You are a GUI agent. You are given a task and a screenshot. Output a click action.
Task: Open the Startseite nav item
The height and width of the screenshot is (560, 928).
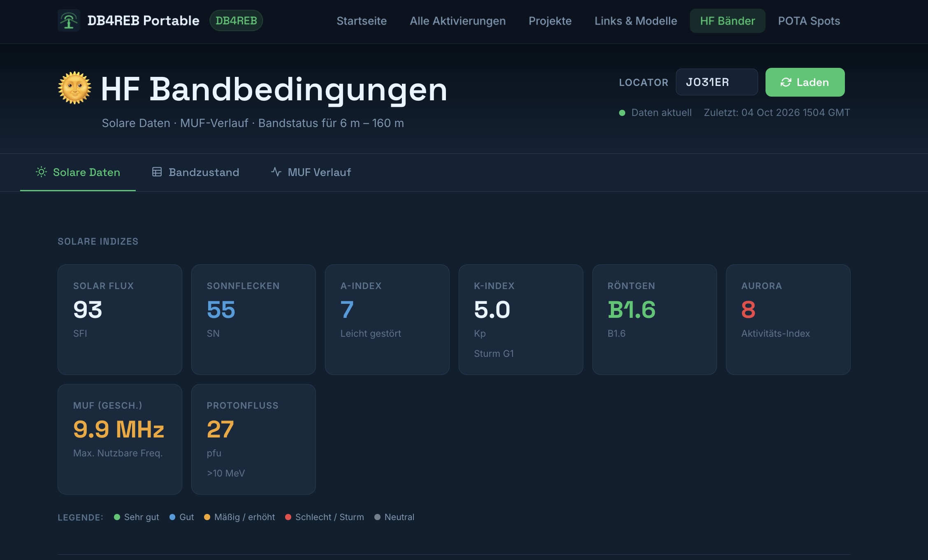[362, 21]
